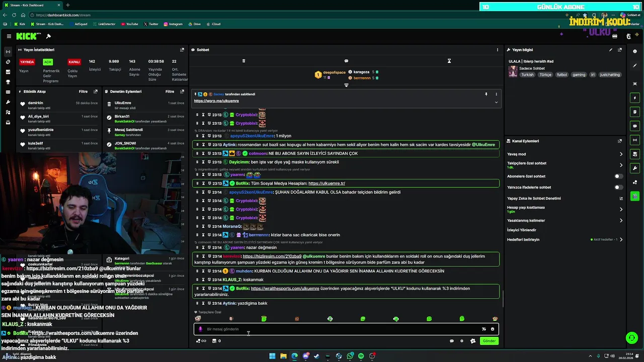
Task: Expand the pinned message chevron
Action: coord(496,102)
